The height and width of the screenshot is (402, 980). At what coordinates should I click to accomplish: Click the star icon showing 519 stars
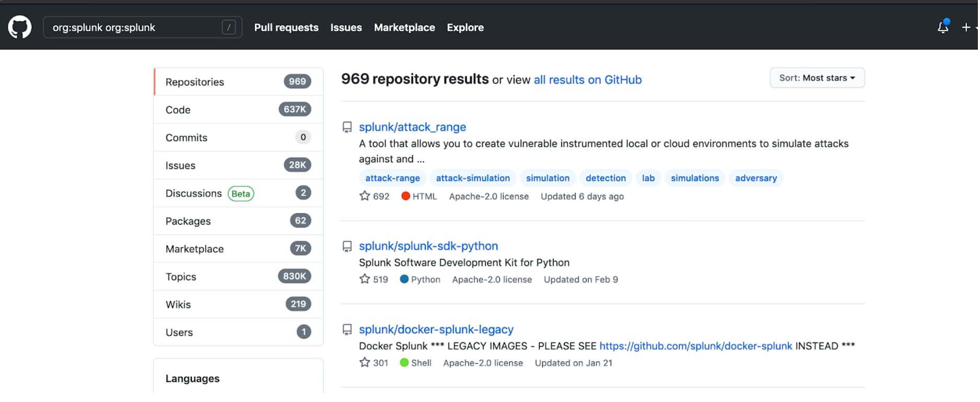click(x=365, y=279)
